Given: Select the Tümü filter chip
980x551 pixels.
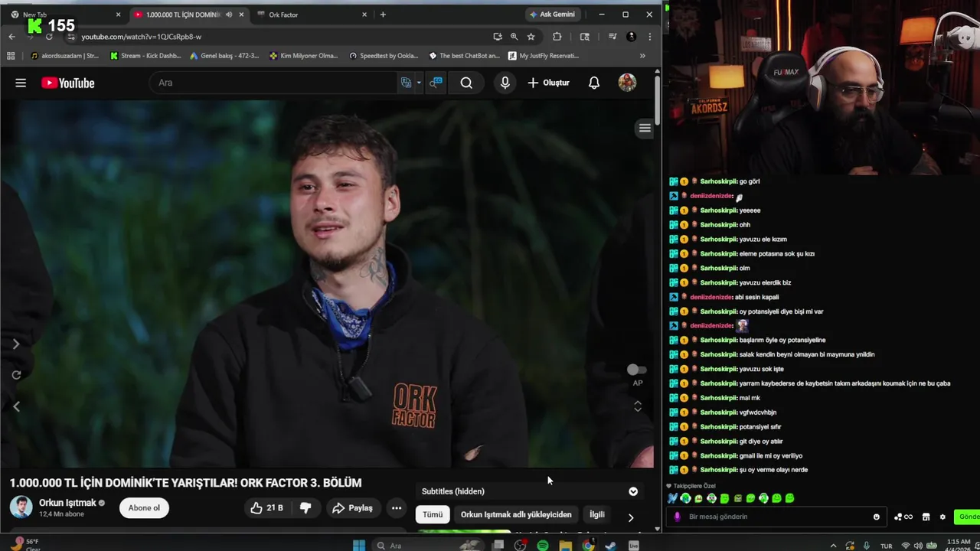Looking at the screenshot, I should tap(433, 515).
